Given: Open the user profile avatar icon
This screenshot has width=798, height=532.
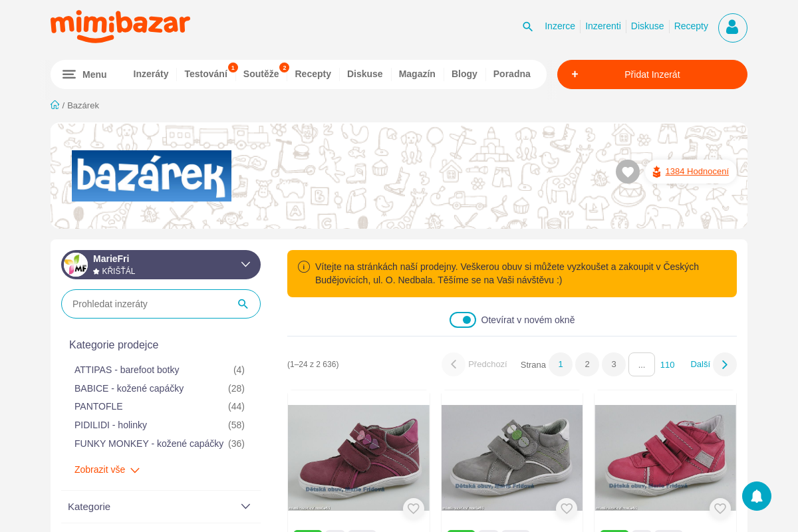Looking at the screenshot, I should (733, 28).
